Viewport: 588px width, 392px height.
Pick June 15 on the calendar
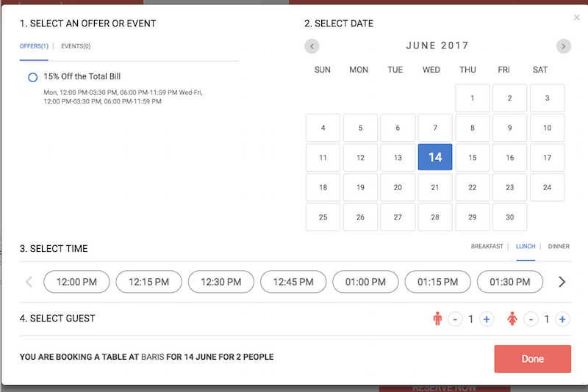tap(473, 158)
